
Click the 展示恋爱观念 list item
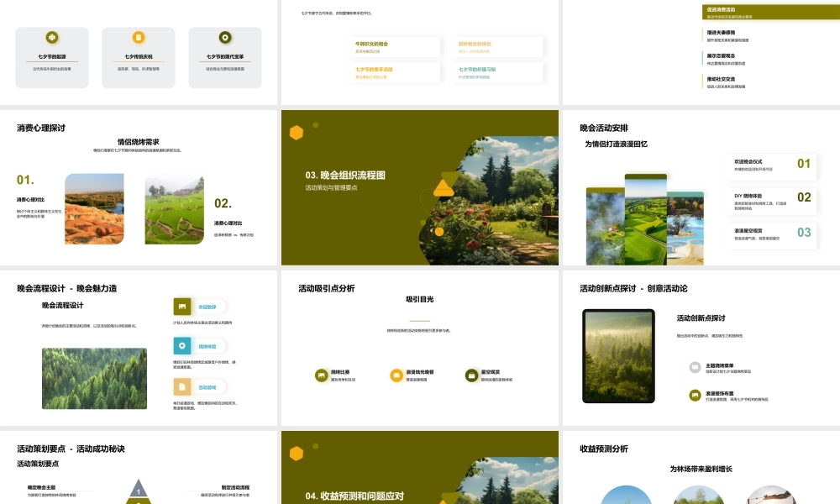click(x=726, y=59)
